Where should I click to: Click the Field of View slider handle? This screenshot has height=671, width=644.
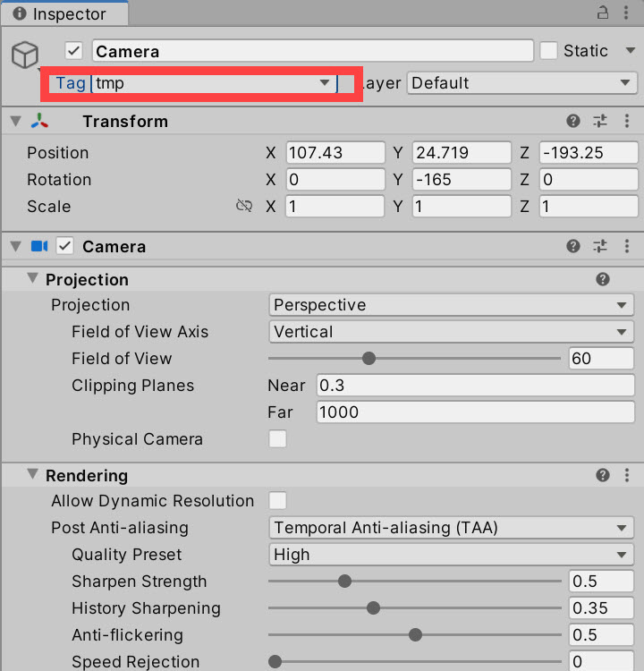[369, 358]
